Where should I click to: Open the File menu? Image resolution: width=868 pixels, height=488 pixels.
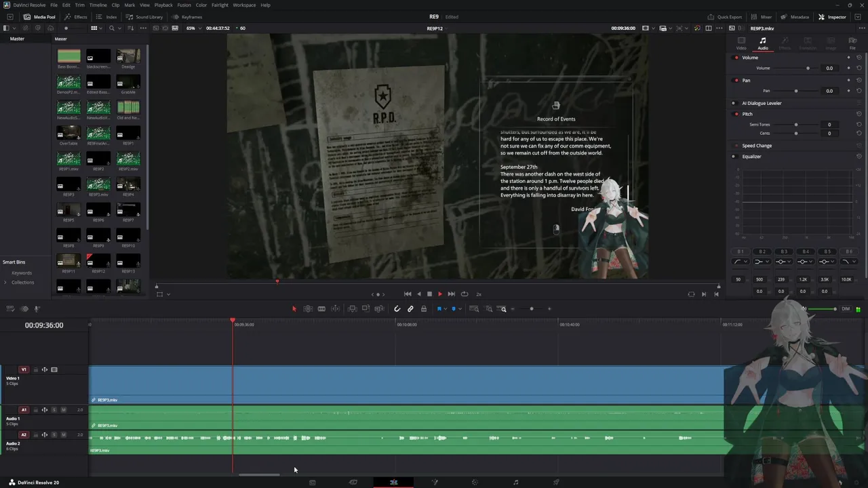(54, 5)
